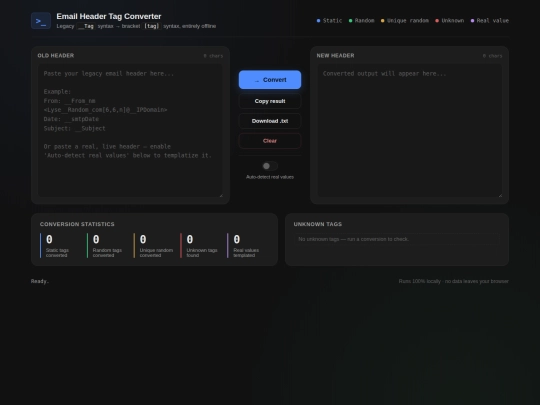Viewport: 540px width, 405px height.
Task: Click the 'NEW HEADER' panel label
Action: point(335,55)
